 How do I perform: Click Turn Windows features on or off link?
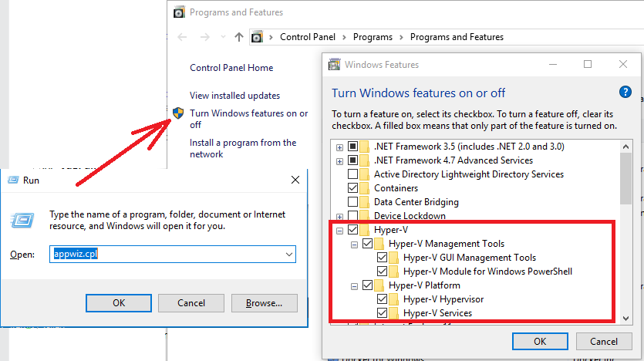(x=248, y=119)
